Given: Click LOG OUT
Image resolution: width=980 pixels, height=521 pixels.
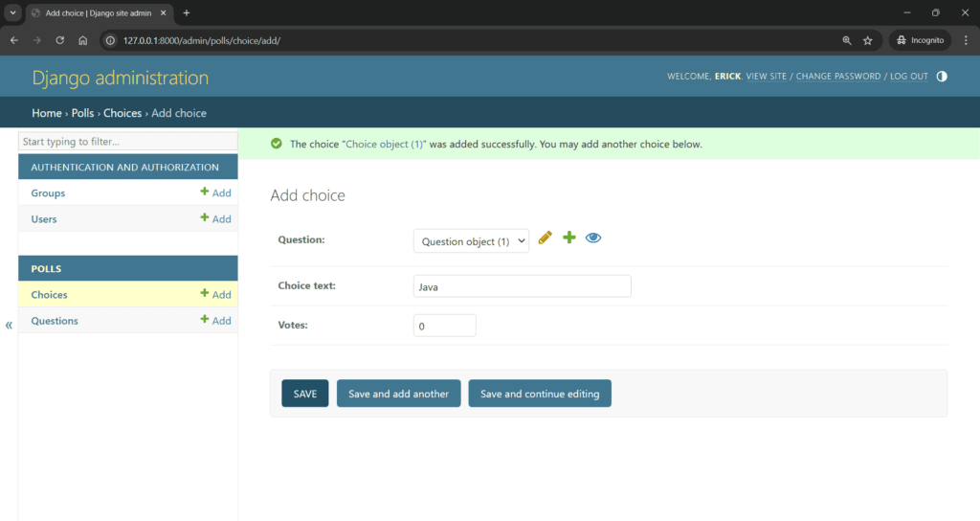Looking at the screenshot, I should (909, 77).
